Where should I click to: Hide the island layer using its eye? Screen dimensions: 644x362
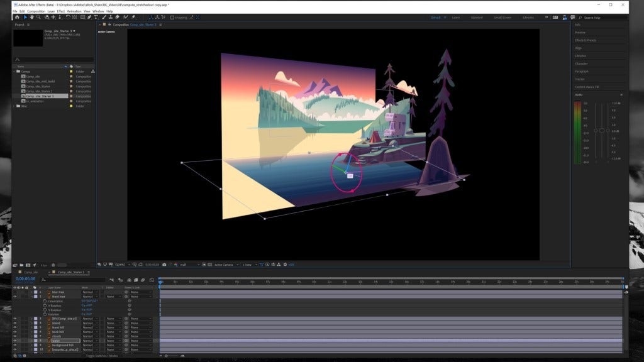pos(15,323)
